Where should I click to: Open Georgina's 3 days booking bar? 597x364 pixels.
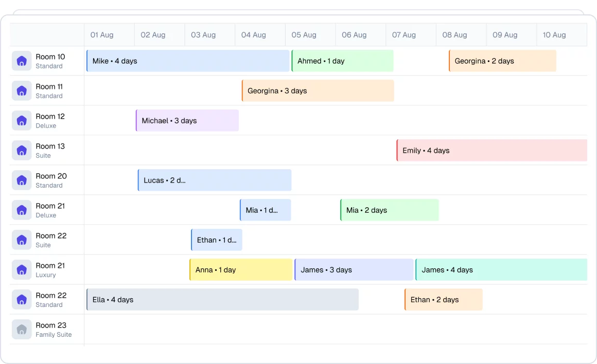click(x=318, y=91)
